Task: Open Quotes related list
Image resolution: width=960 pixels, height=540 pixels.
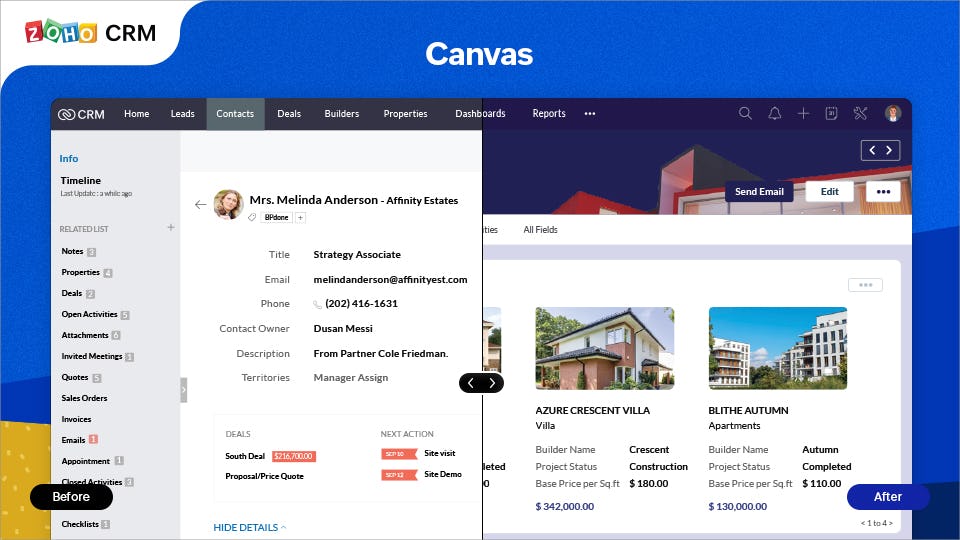Action: [x=75, y=377]
